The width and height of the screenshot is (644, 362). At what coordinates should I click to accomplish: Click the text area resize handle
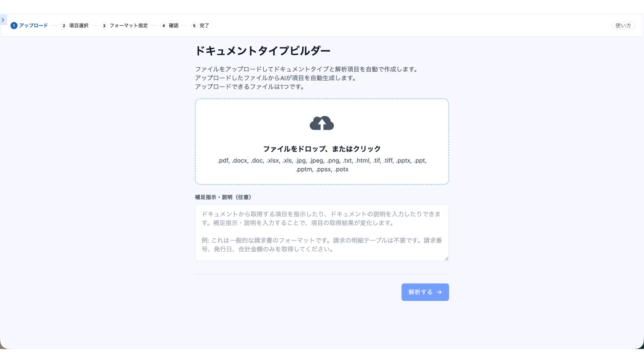[446, 258]
